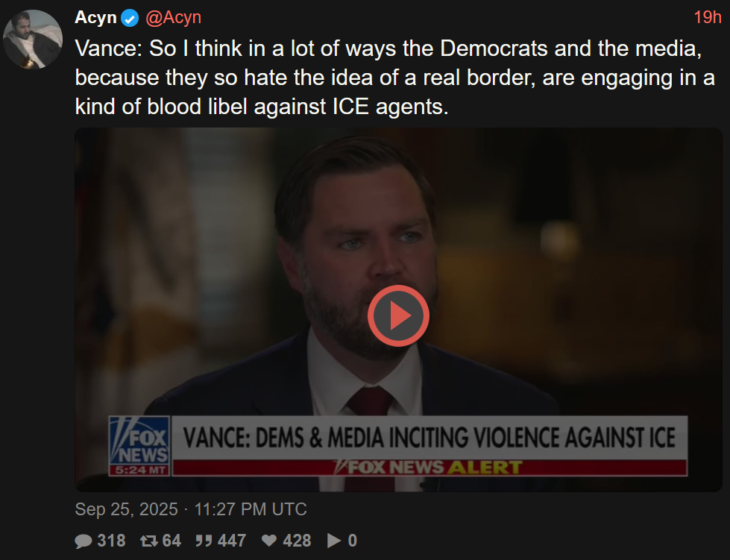Click the 318 replies count
Screen dimensions: 730x560
[111, 541]
